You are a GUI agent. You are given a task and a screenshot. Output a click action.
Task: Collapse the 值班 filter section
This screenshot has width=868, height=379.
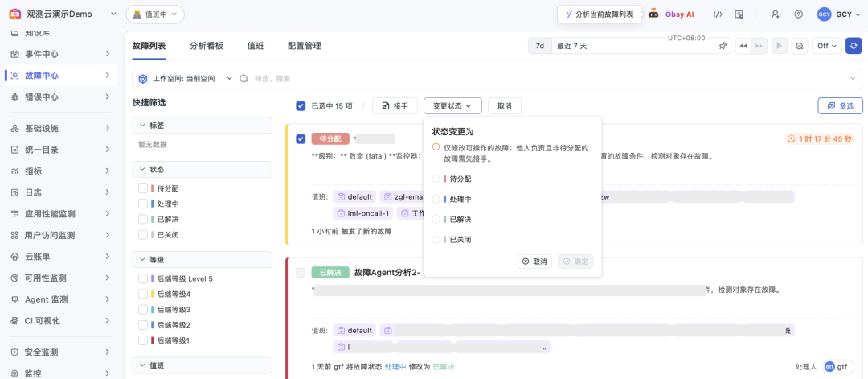point(202,365)
